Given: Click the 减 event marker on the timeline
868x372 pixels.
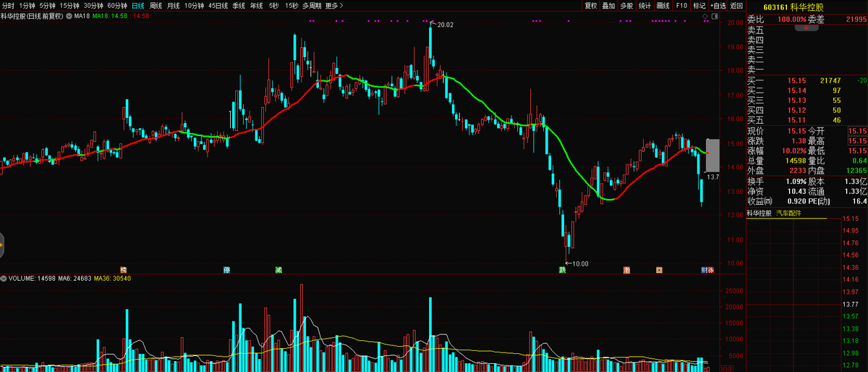Looking at the screenshot, I should click(x=278, y=270).
